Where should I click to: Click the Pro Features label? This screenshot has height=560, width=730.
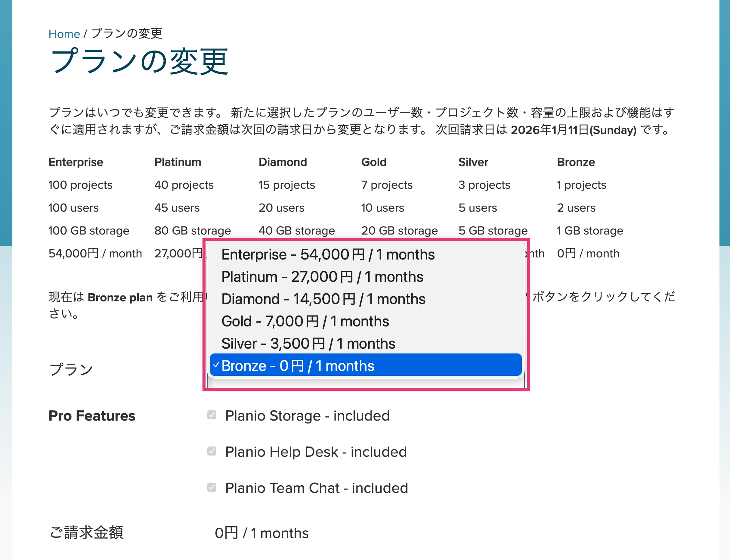[x=92, y=416]
